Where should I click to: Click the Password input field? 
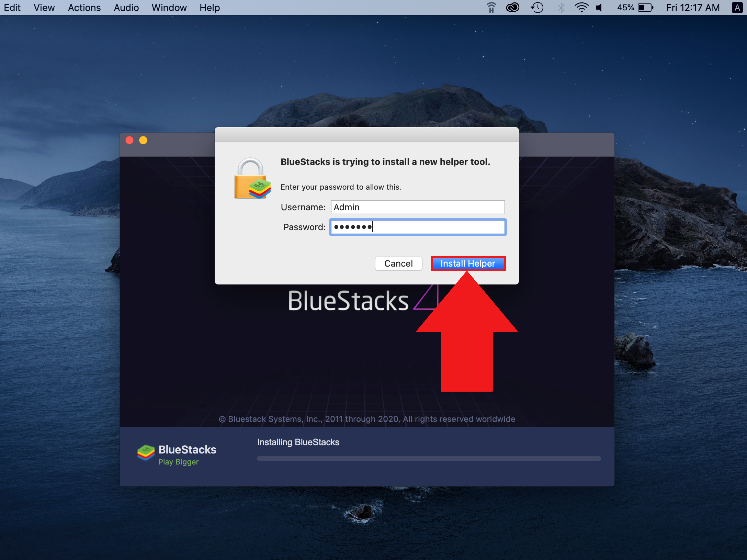pyautogui.click(x=418, y=226)
